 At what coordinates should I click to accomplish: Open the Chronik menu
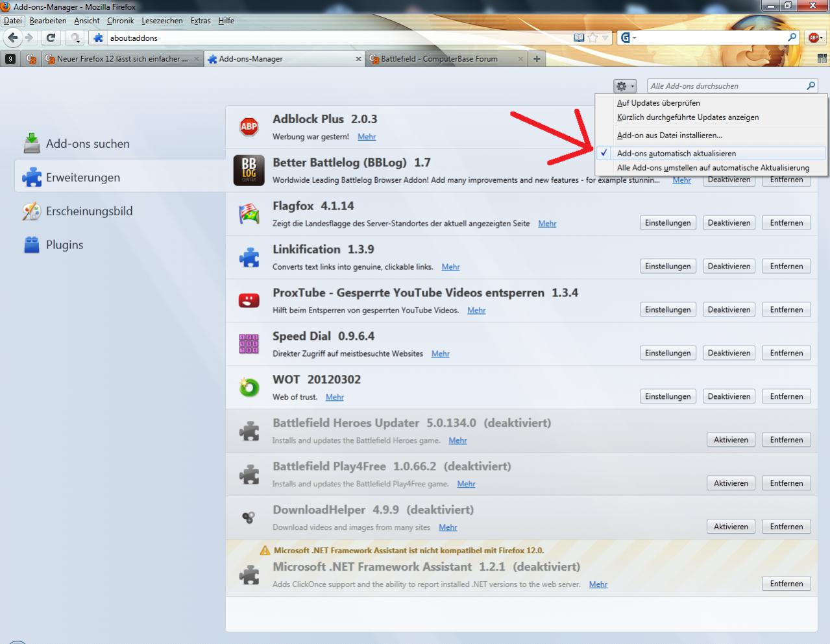pyautogui.click(x=121, y=21)
